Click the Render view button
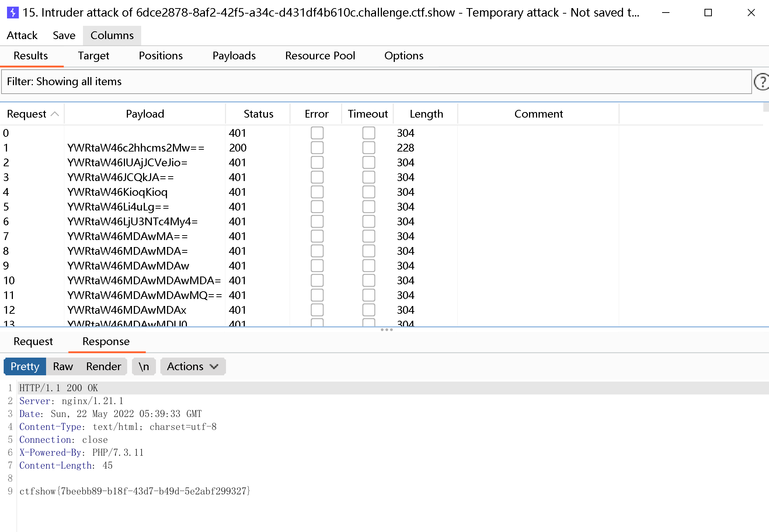The width and height of the screenshot is (769, 532). [103, 366]
